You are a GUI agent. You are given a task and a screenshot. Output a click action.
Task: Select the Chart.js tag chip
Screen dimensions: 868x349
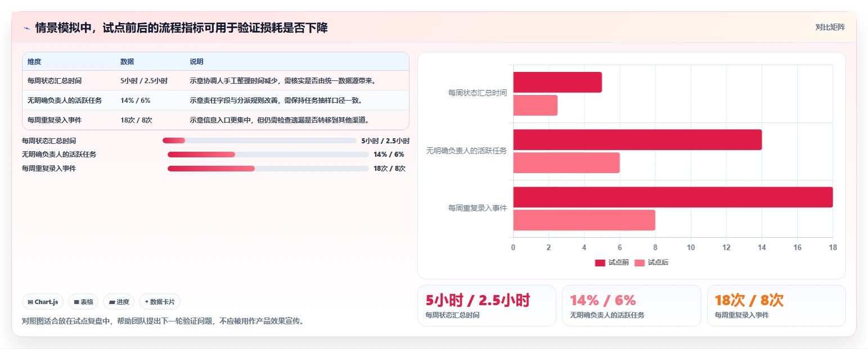(x=43, y=302)
